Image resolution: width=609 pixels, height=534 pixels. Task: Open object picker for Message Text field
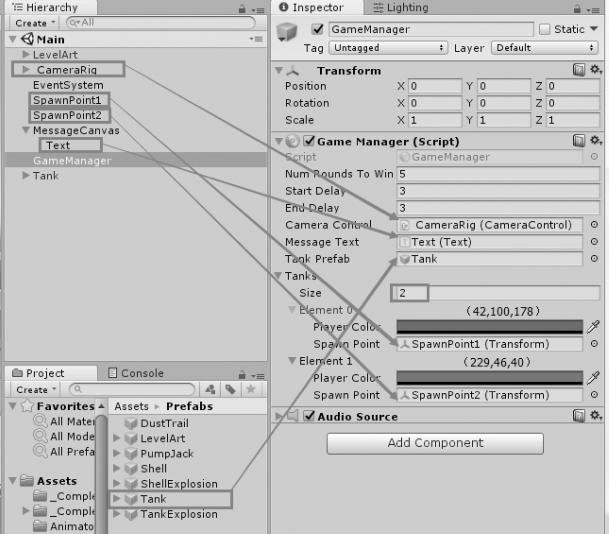click(x=594, y=242)
